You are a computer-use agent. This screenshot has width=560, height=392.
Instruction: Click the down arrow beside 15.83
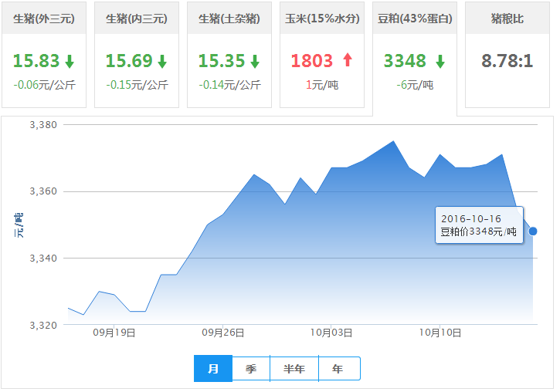[x=70, y=62]
